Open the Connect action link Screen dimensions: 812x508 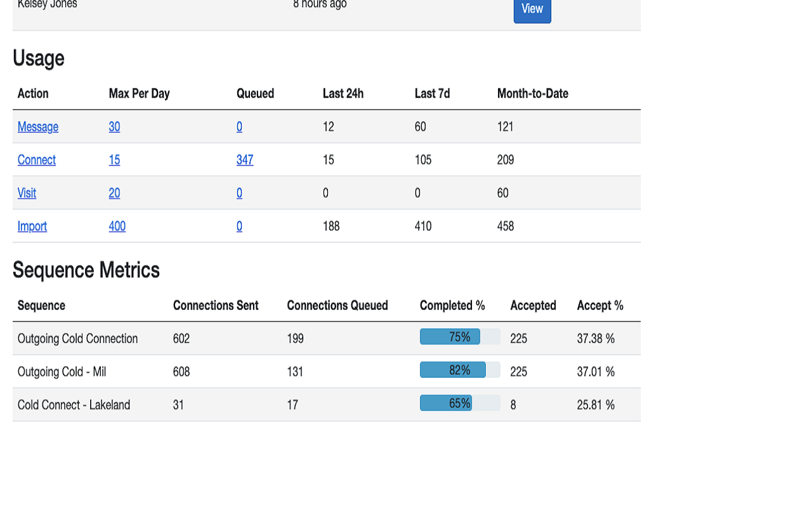(x=37, y=160)
